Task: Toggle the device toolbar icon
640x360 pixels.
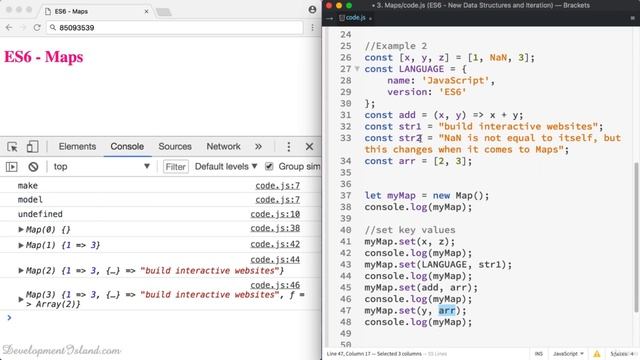Action: tap(32, 147)
